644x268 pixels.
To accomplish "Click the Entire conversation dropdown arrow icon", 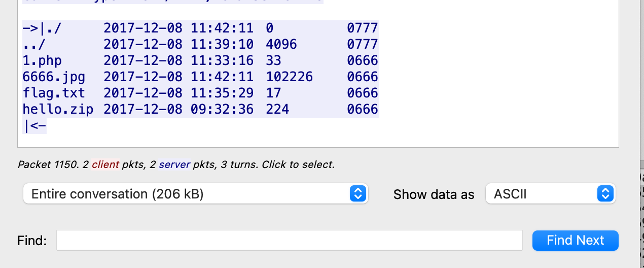I will click(357, 194).
